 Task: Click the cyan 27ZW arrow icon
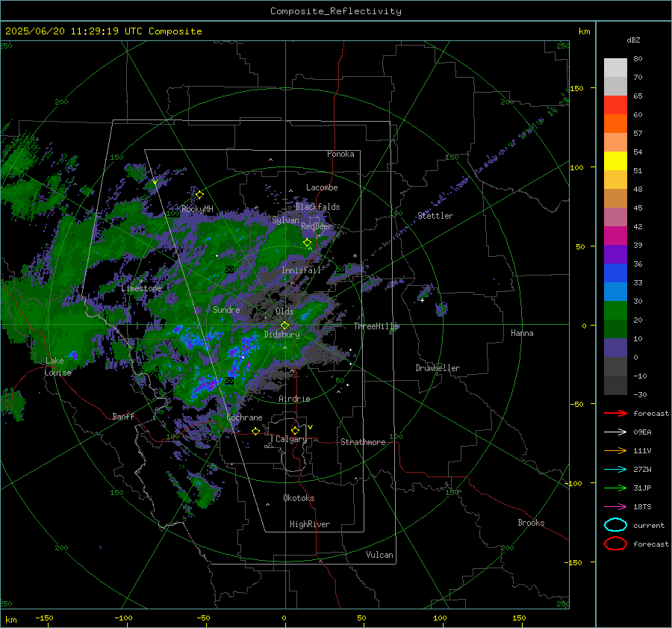[x=615, y=470]
